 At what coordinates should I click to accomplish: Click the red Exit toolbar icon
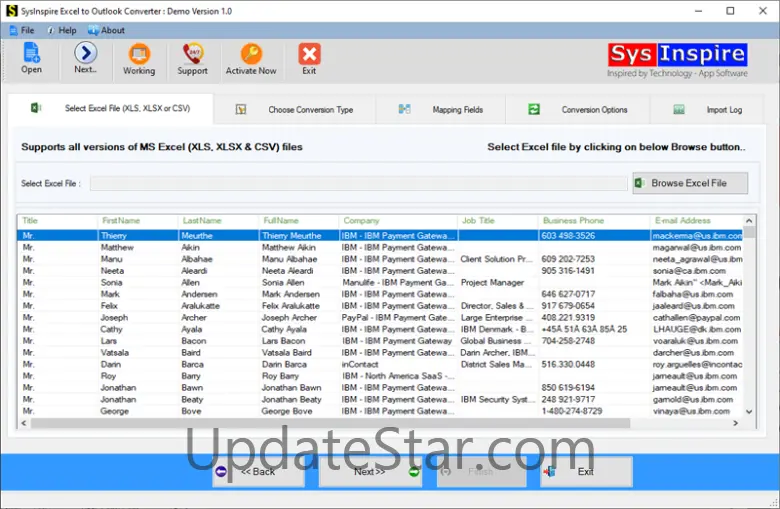click(x=309, y=59)
